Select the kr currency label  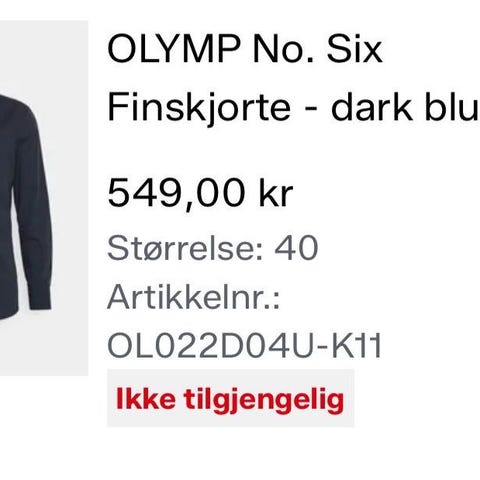click(276, 193)
